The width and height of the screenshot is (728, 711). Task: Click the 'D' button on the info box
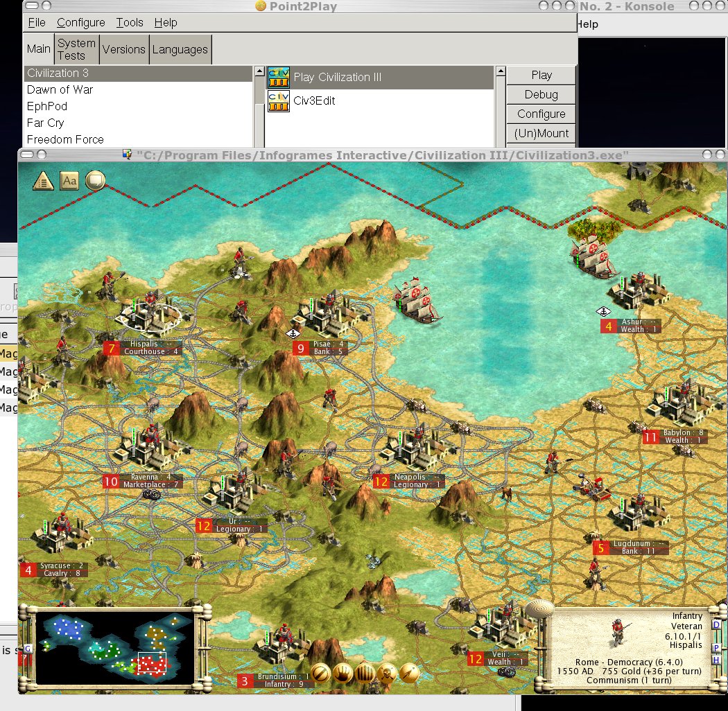point(716,624)
